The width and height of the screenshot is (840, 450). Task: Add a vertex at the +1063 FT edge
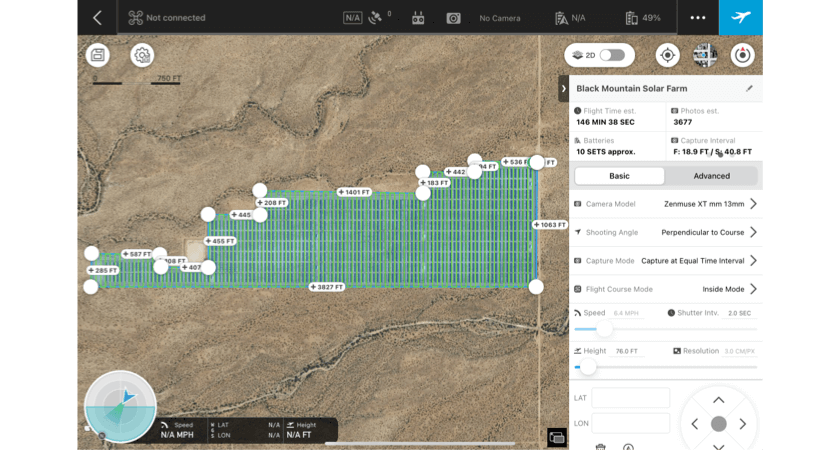pyautogui.click(x=550, y=225)
